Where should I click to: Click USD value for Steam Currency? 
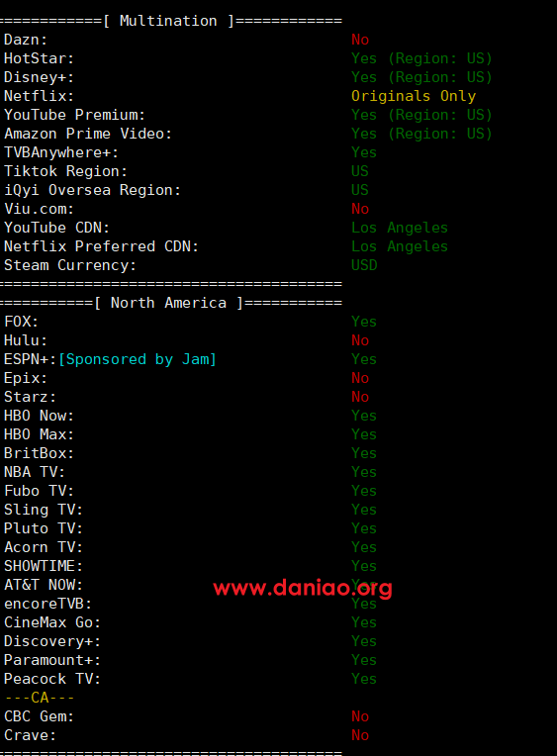pos(364,265)
